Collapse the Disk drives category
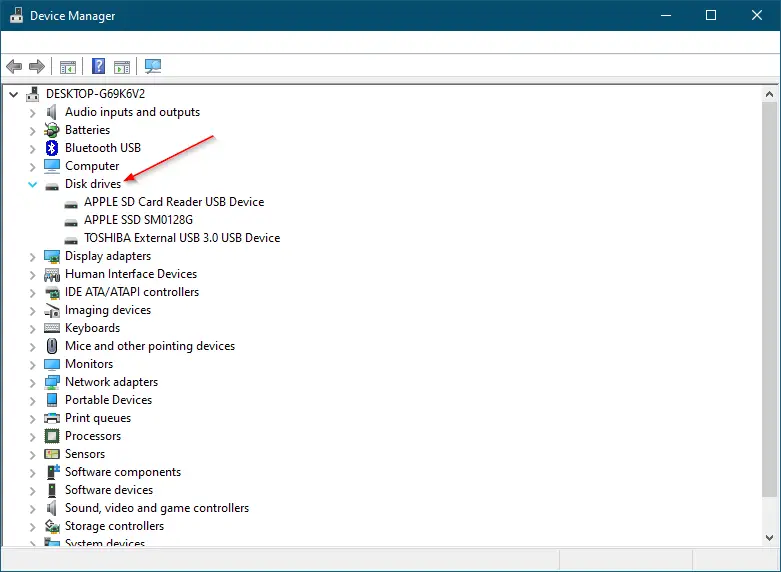Screen dimensions: 781x572 point(32,184)
